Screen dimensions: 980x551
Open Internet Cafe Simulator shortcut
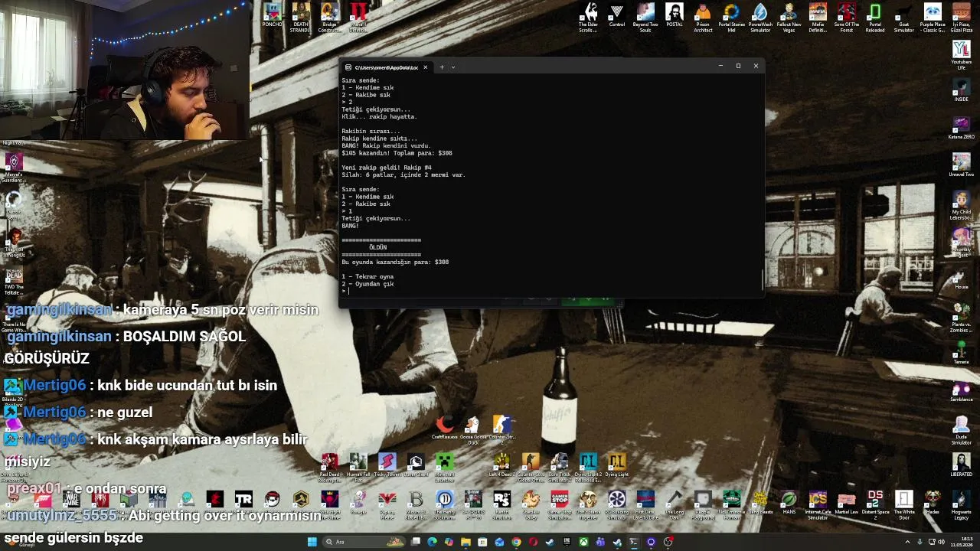tap(818, 505)
